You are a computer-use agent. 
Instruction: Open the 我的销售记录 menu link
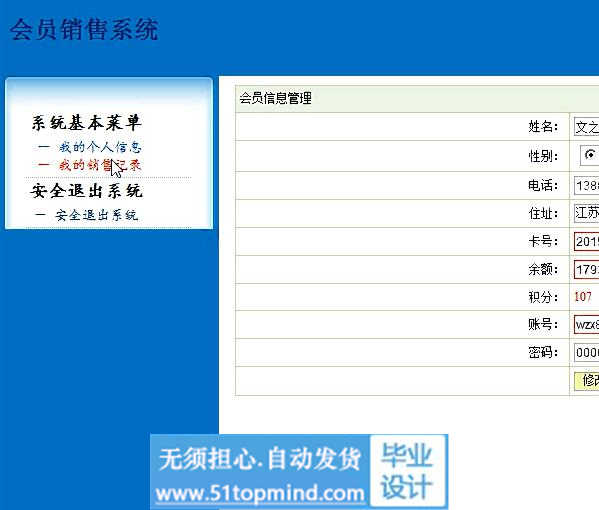pos(100,165)
